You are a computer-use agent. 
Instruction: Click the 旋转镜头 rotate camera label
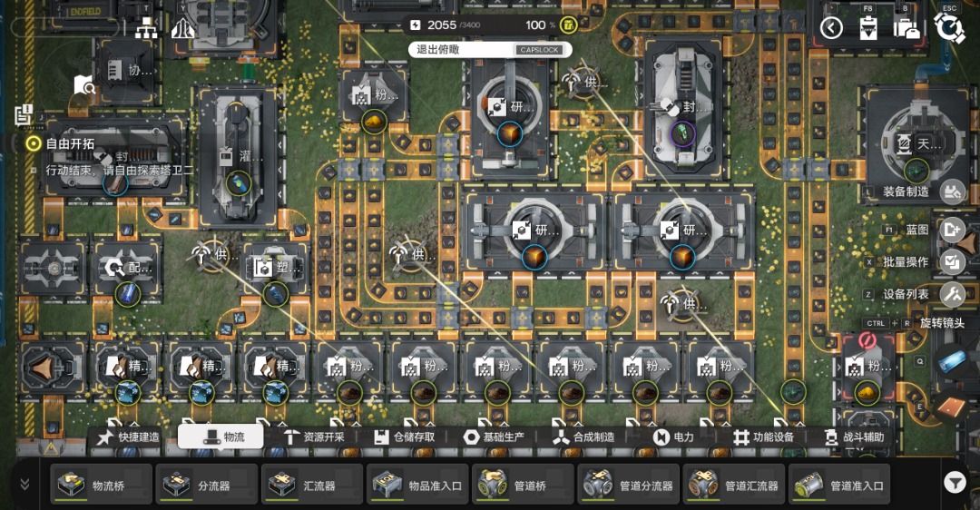coord(942,323)
